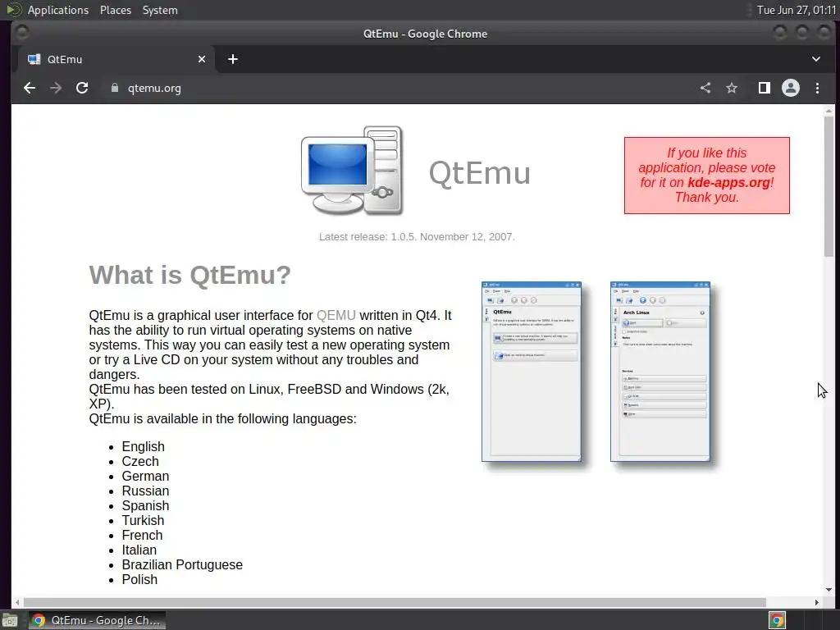Switch to QtEmu - Google Chrome taskbar item
This screenshot has width=840, height=630.
97,620
